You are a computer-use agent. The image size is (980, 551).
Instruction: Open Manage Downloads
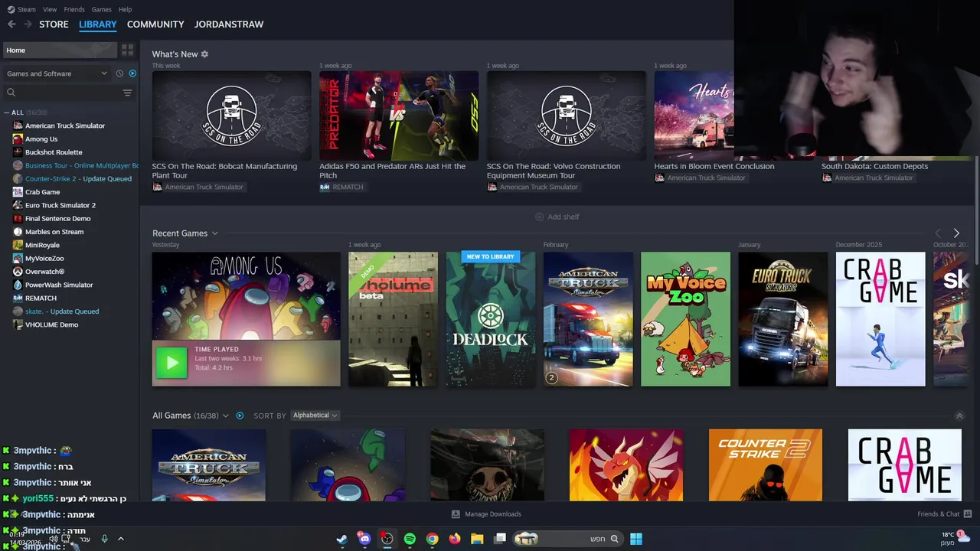point(486,514)
